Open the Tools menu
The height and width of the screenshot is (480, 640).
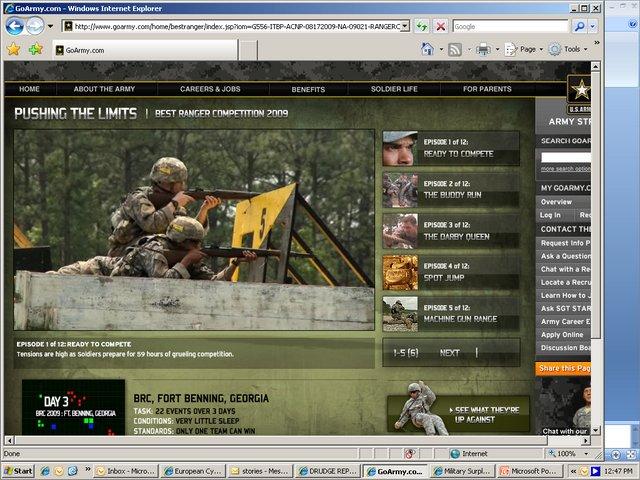click(568, 49)
